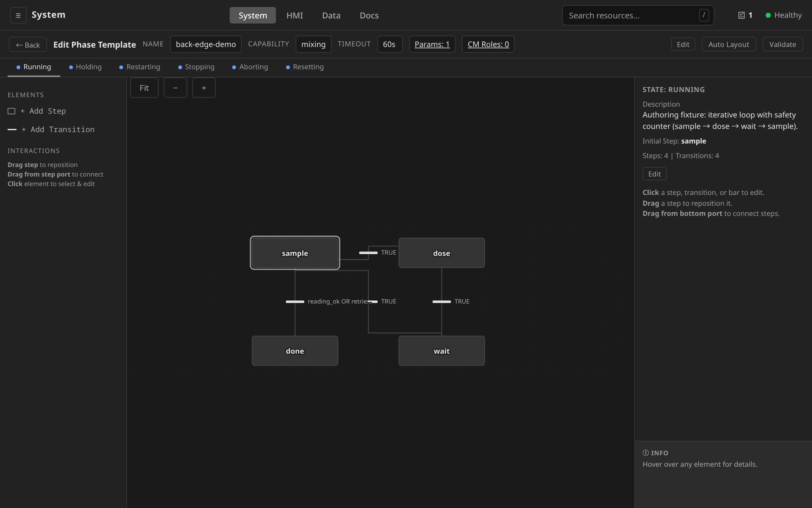Open the CM Roles: 0 link
This screenshot has width=812, height=508.
[x=488, y=44]
